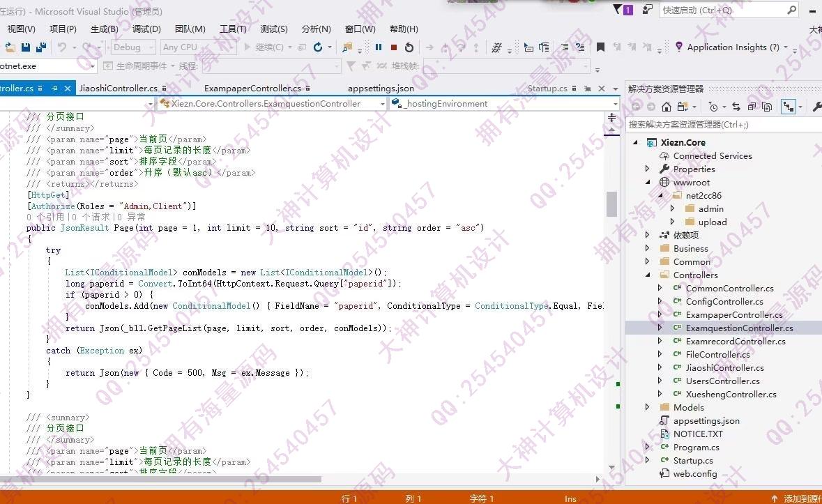Click the Save All icon
Screen dimensions: 822x504
pos(41,47)
